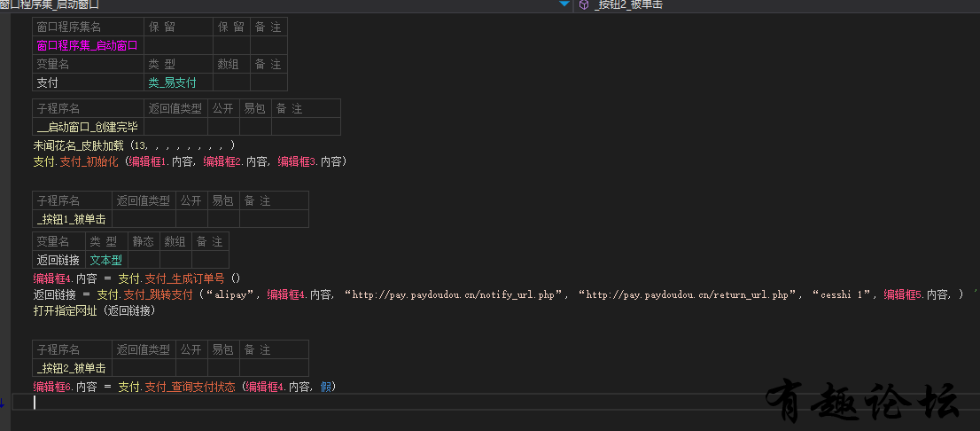Click the 文本型 type cell
This screenshot has height=431, width=980.
(x=106, y=260)
